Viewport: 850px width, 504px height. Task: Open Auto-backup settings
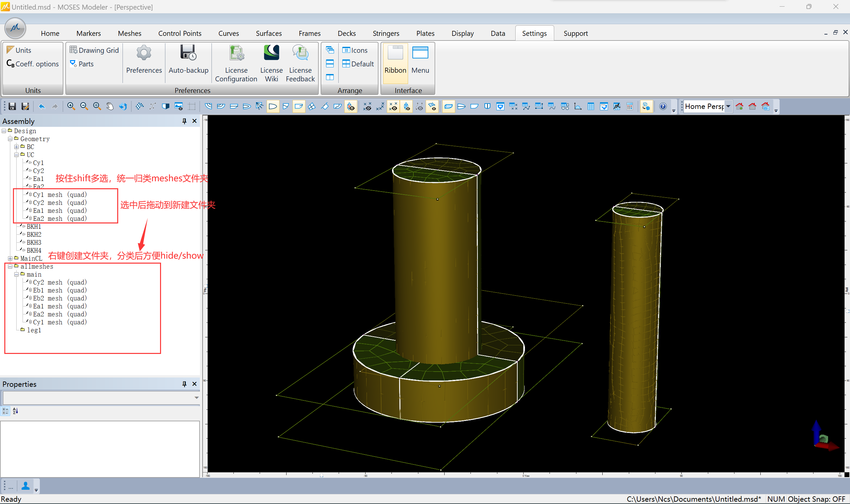[189, 59]
